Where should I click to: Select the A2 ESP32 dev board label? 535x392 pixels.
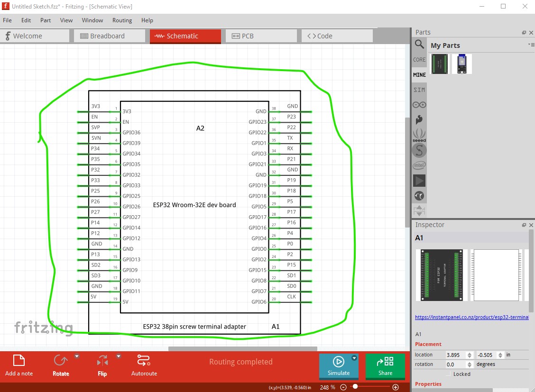(x=200, y=128)
